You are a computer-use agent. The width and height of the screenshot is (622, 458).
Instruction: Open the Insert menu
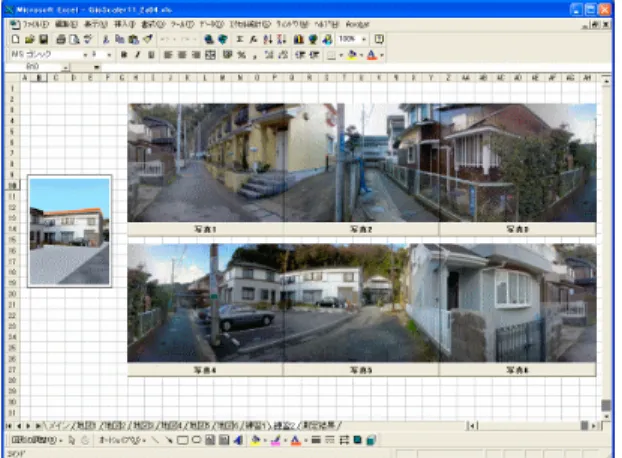click(x=125, y=24)
